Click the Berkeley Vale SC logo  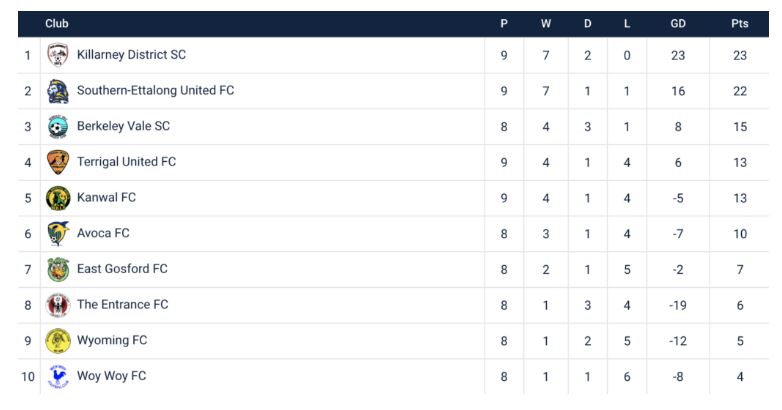click(58, 127)
